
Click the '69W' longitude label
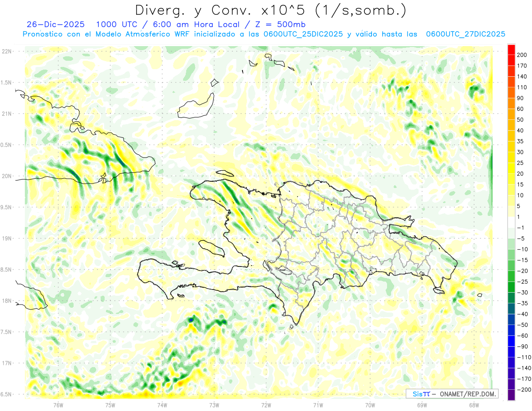[422, 405]
